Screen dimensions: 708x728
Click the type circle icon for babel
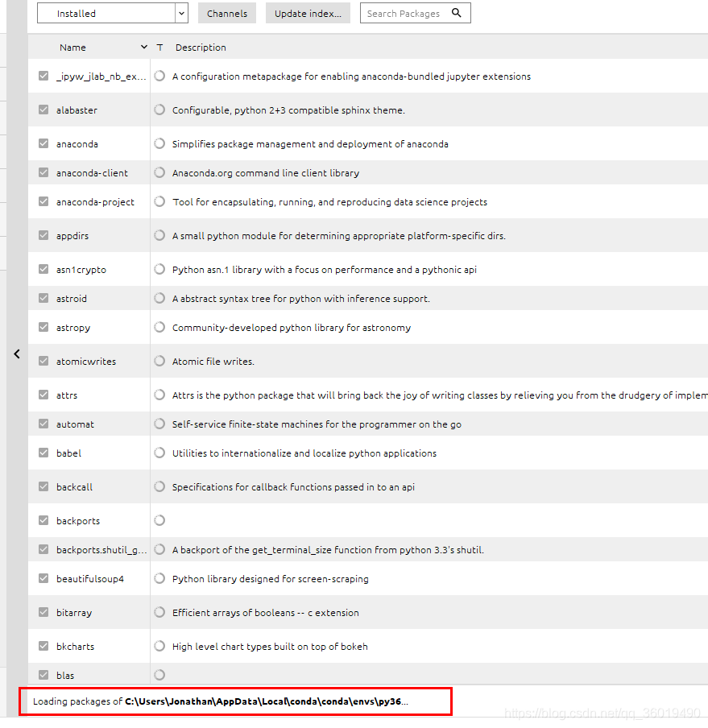159,453
